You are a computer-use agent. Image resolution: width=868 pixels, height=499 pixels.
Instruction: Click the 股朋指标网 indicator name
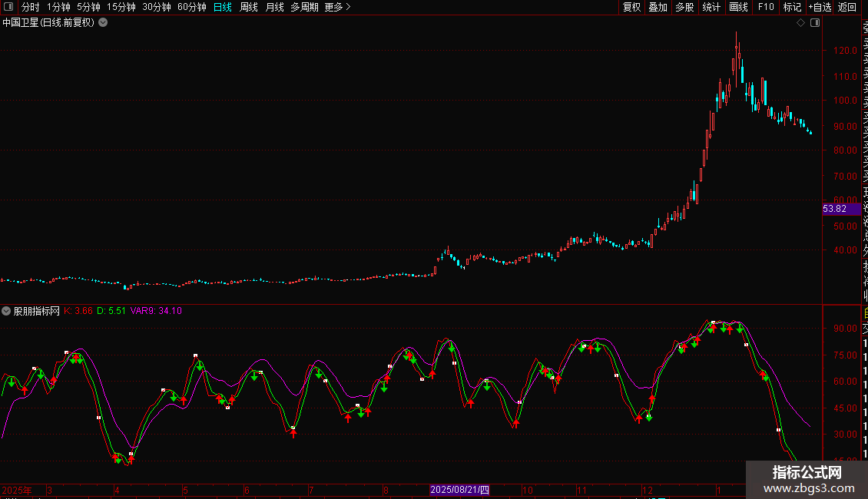tap(37, 311)
